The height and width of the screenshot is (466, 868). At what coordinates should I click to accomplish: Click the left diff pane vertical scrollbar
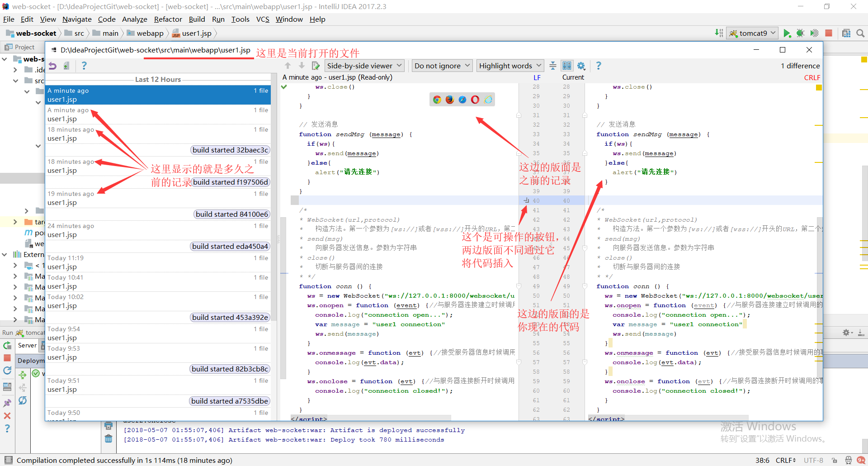pos(283,298)
